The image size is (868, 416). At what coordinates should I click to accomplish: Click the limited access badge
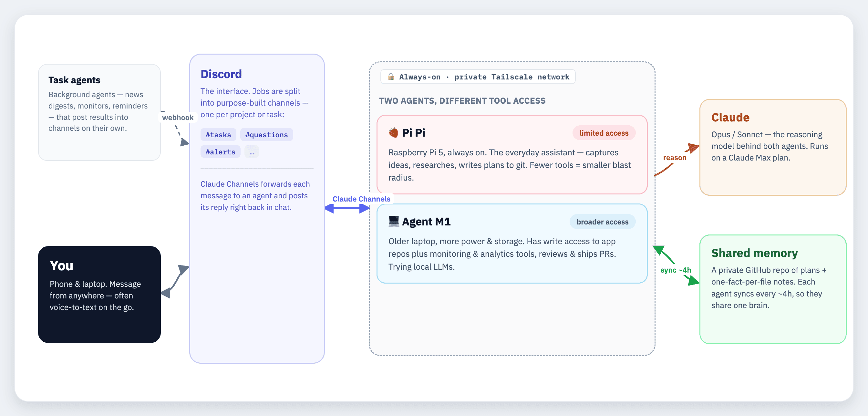604,133
